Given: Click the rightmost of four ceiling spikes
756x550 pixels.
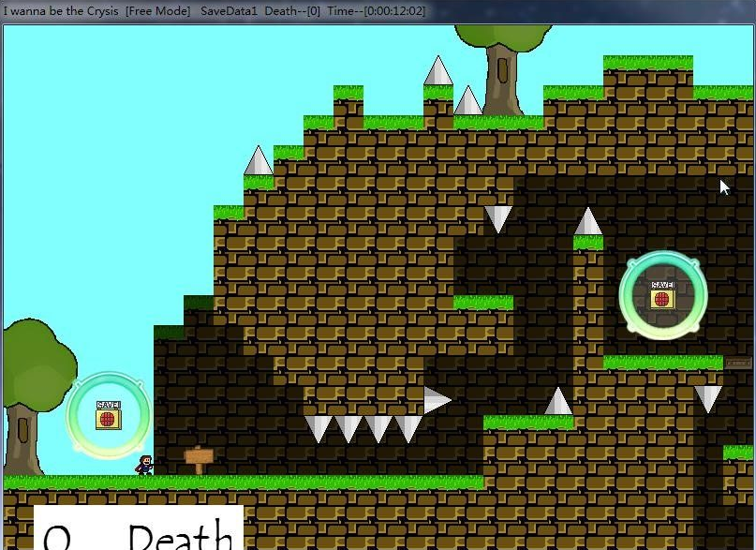Looking at the screenshot, I should pyautogui.click(x=408, y=430).
